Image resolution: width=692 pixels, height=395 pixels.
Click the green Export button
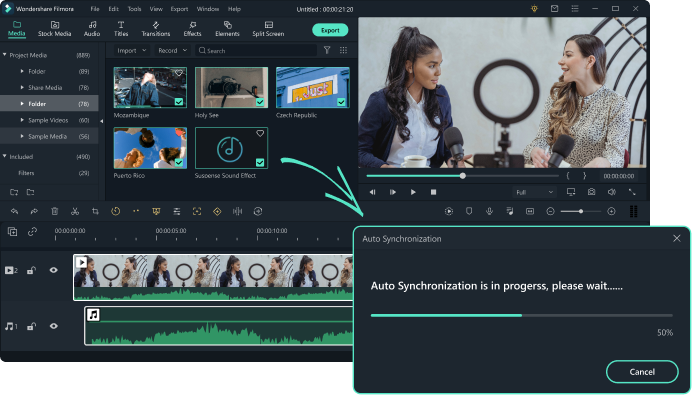tap(330, 30)
